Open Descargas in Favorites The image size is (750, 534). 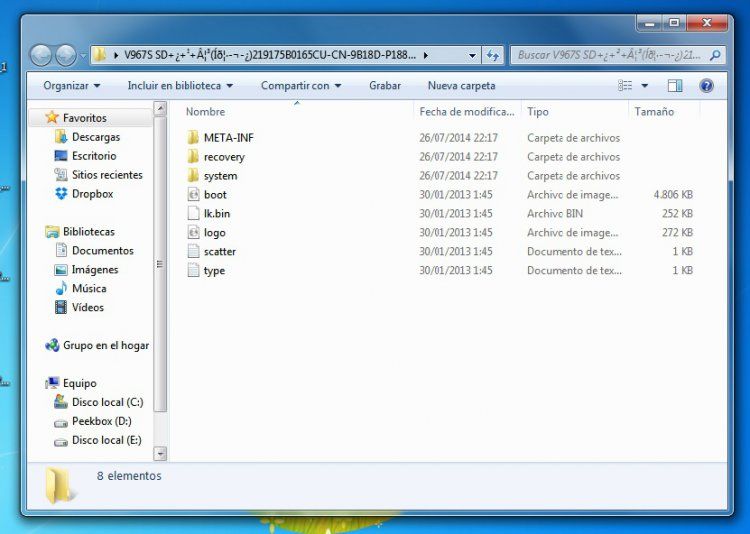click(x=96, y=137)
